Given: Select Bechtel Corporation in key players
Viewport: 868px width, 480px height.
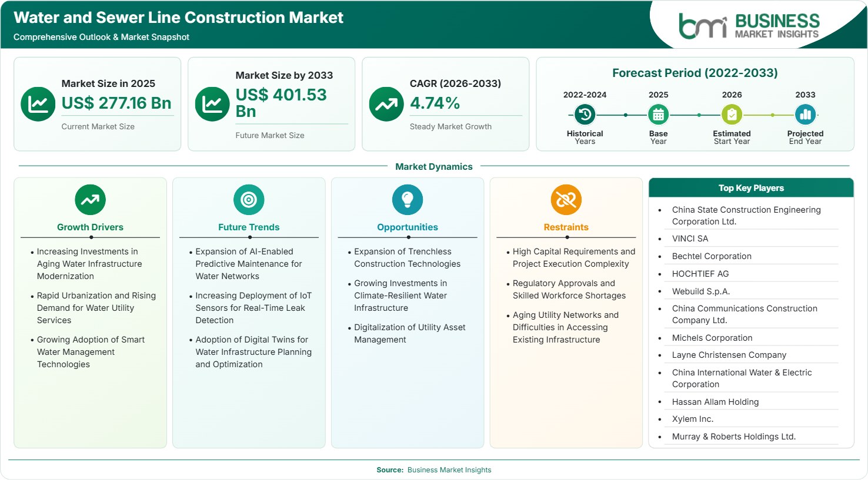Looking at the screenshot, I should [712, 256].
